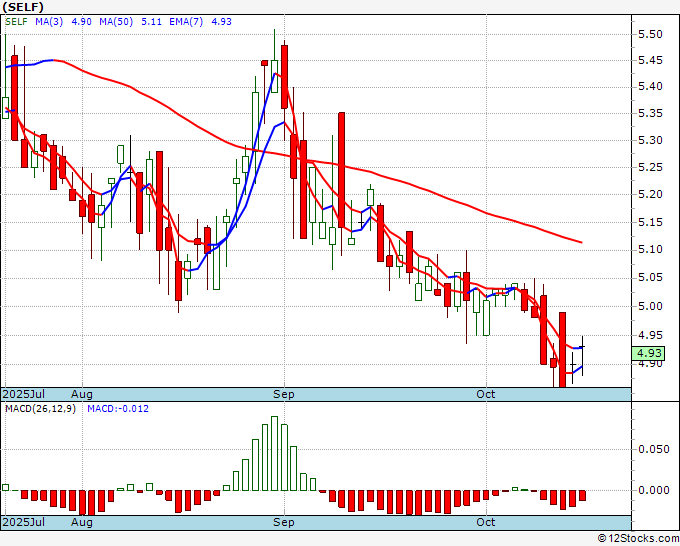Click Sep on the MACD panel timeline

(284, 522)
